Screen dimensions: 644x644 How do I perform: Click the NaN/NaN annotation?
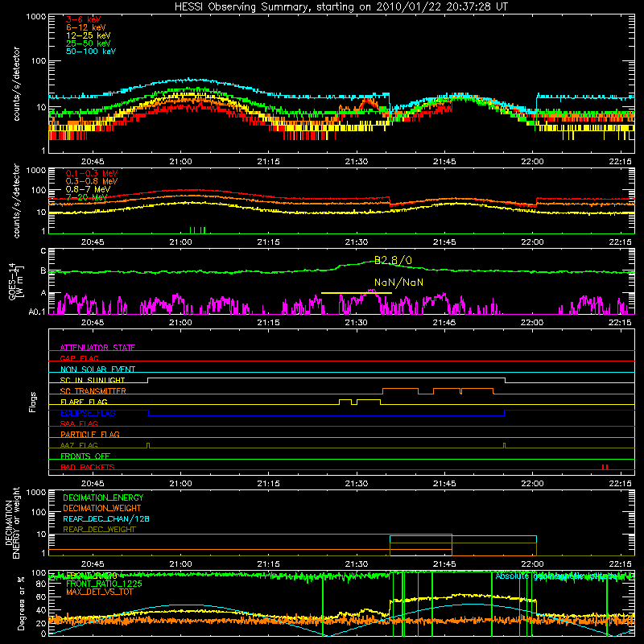tap(398, 283)
